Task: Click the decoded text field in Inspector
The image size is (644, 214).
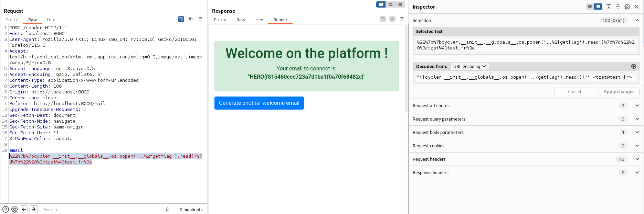Action: tap(526, 77)
